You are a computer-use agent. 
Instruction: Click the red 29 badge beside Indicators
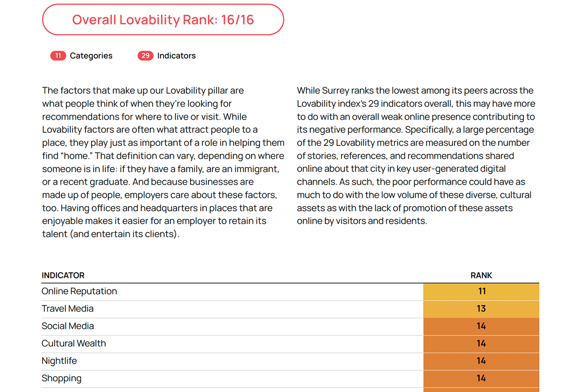146,56
